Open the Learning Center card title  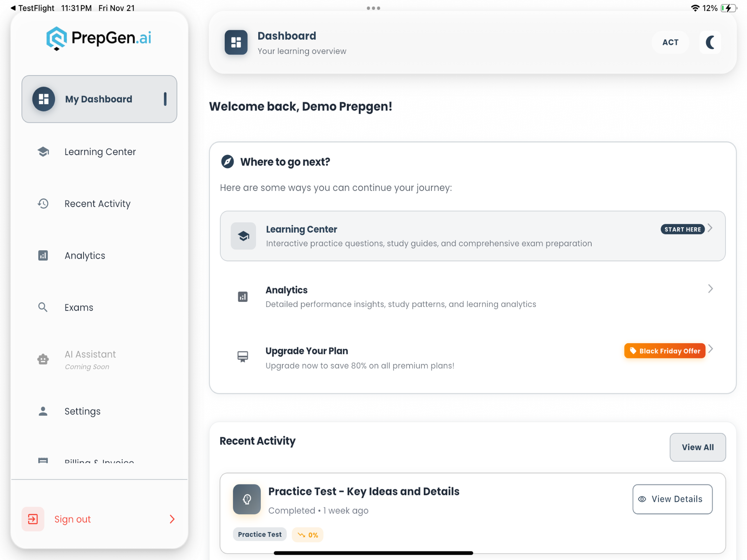click(301, 229)
